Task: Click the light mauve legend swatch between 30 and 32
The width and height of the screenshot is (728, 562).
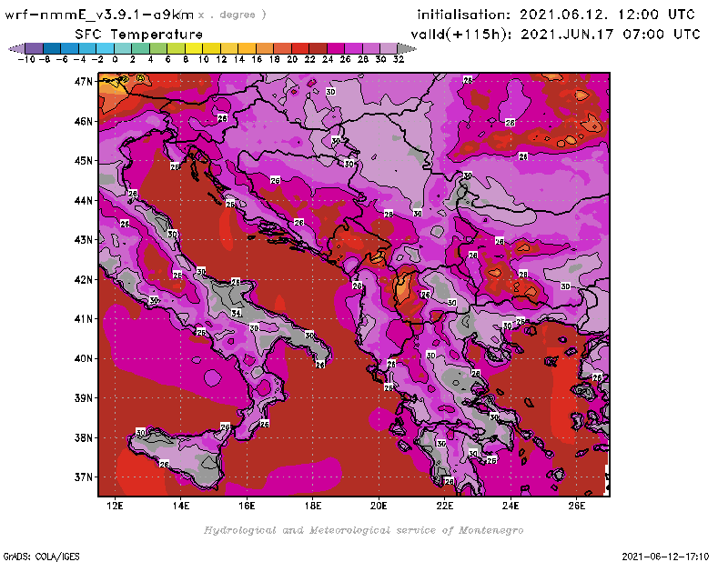Action: (x=389, y=48)
